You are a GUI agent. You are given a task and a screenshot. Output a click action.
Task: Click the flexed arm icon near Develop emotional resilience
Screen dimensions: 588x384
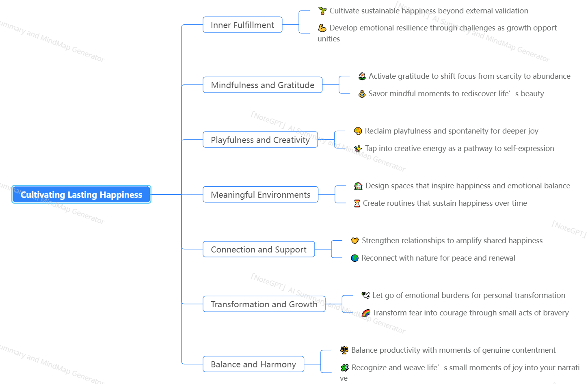(322, 28)
